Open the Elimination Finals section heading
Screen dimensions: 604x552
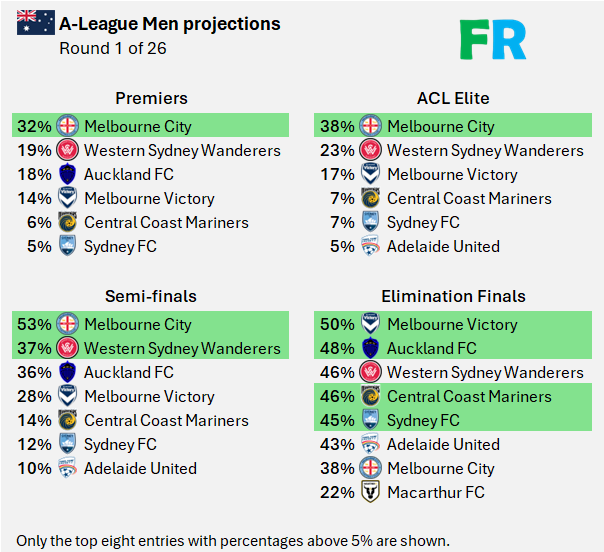point(453,296)
